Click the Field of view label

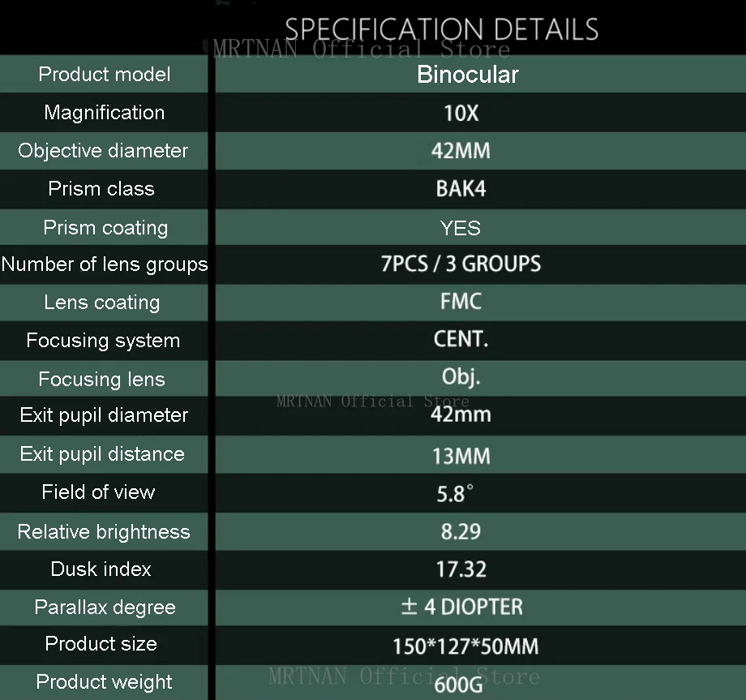click(98, 492)
